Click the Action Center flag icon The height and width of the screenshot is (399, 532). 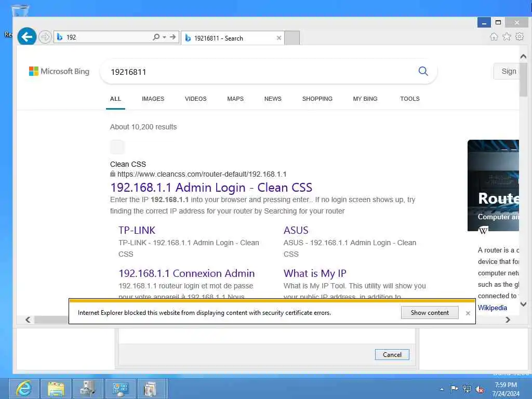pyautogui.click(x=454, y=389)
